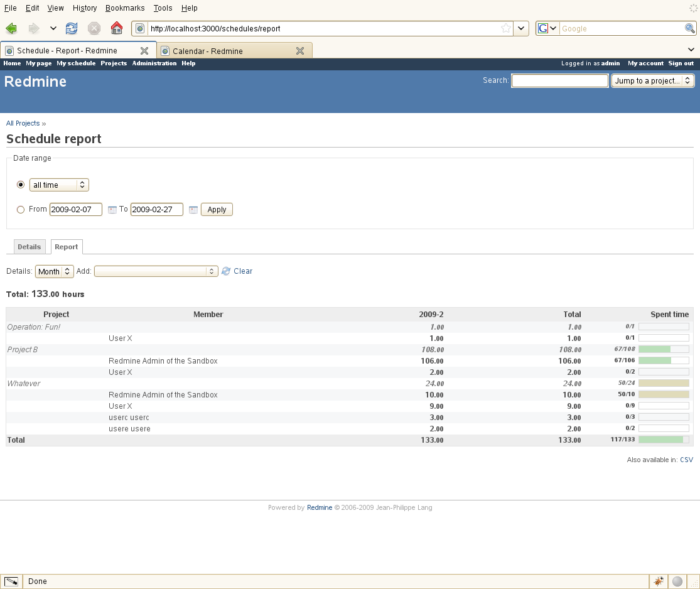The width and height of the screenshot is (700, 589).
Task: Click the From date input field
Action: click(75, 210)
